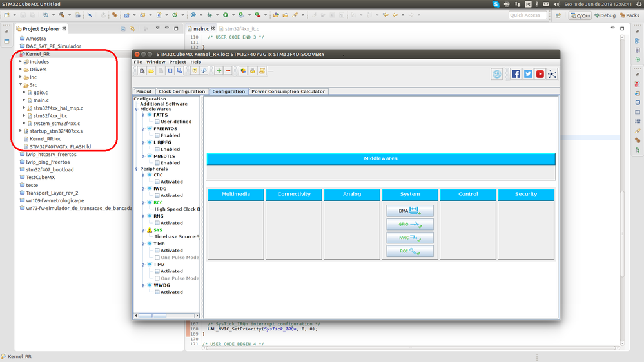Viewport: 644px width, 362px height.
Task: Click the Facebook icon in CubeMX toolbar
Action: [516, 74]
